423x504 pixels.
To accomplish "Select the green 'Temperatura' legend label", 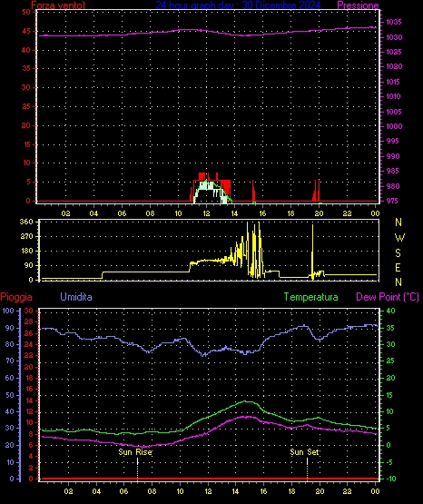I will (x=311, y=297).
